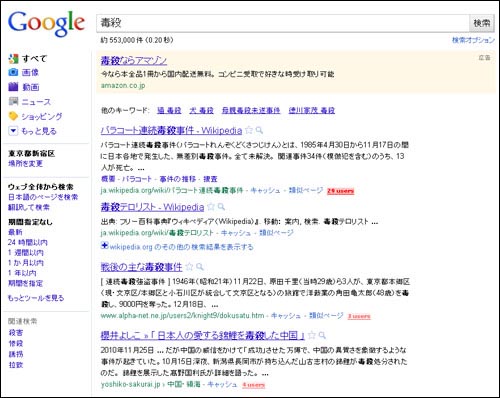The width and height of the screenshot is (500, 398).
Task: Open 戦後の主な毒殺事件 result
Action: (142, 267)
